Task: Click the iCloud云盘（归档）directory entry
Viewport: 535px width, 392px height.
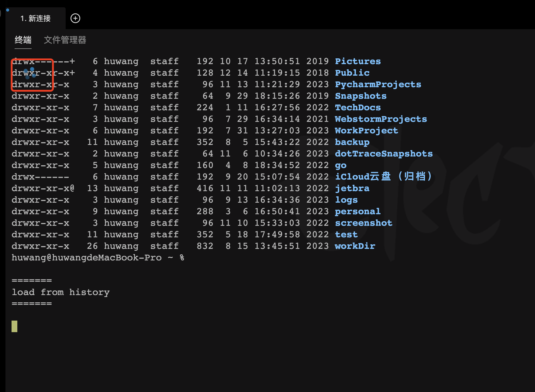Action: click(383, 177)
